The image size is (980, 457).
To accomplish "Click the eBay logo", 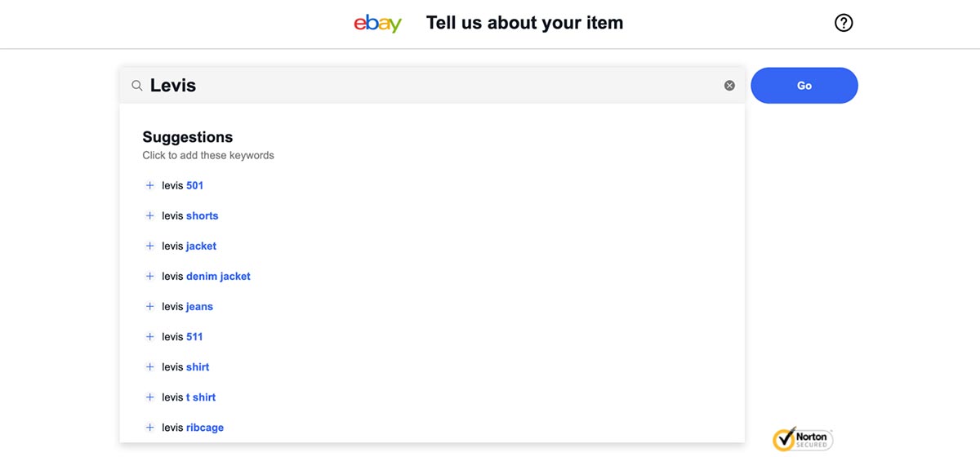I will (x=377, y=24).
